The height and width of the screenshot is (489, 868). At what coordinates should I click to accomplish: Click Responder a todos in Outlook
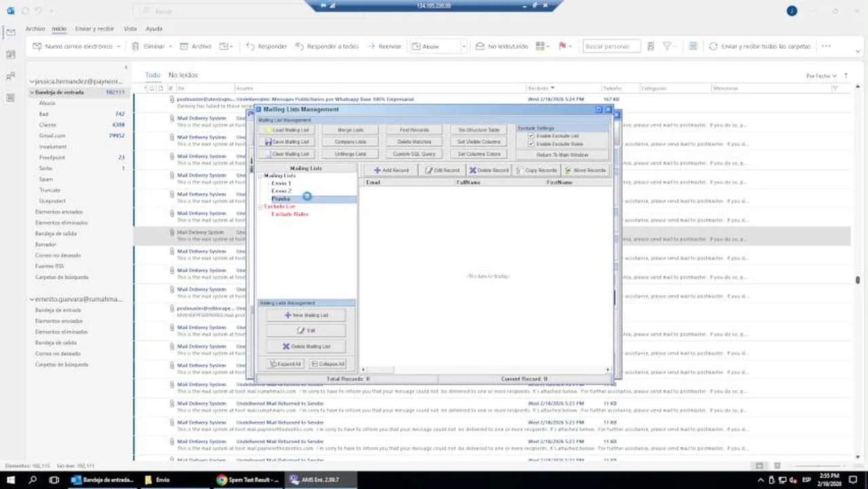pos(327,46)
